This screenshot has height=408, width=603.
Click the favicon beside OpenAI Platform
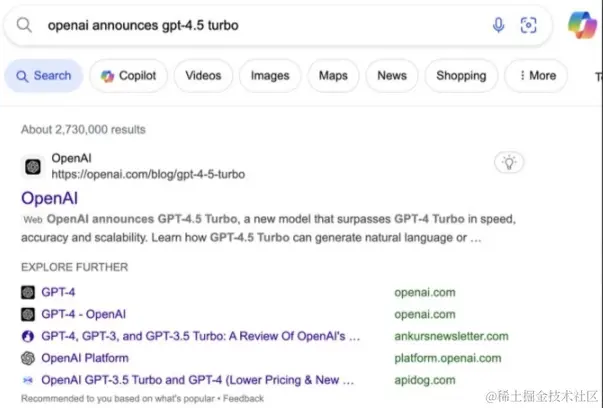pos(28,358)
